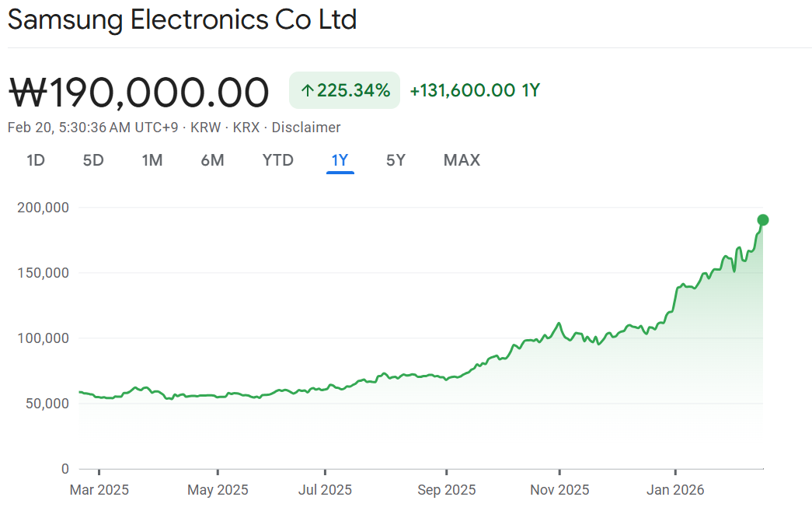Switch to the 5D range tab
Screen dimensions: 812x511
[x=93, y=160]
